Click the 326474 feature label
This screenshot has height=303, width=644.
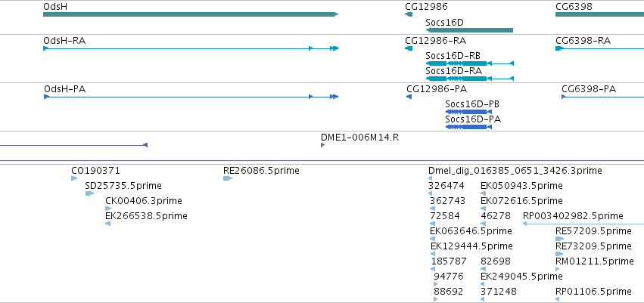pos(446,186)
